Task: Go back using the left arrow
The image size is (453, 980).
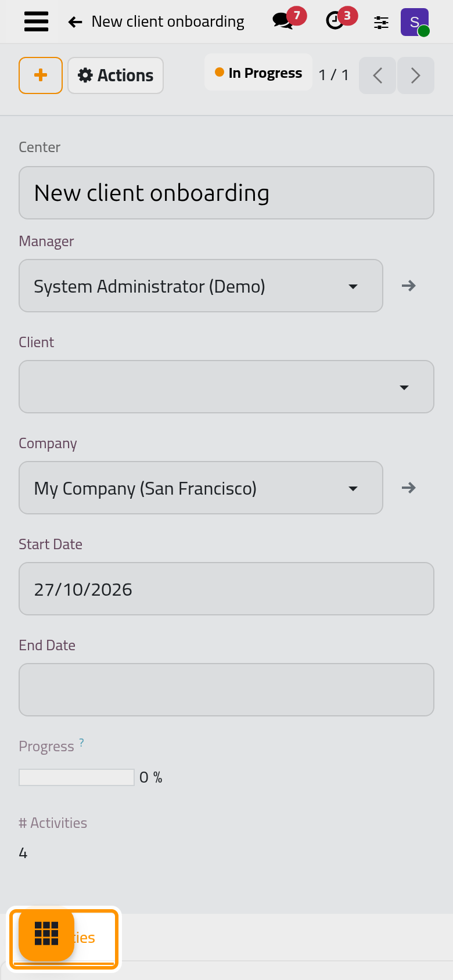Action: 75,22
